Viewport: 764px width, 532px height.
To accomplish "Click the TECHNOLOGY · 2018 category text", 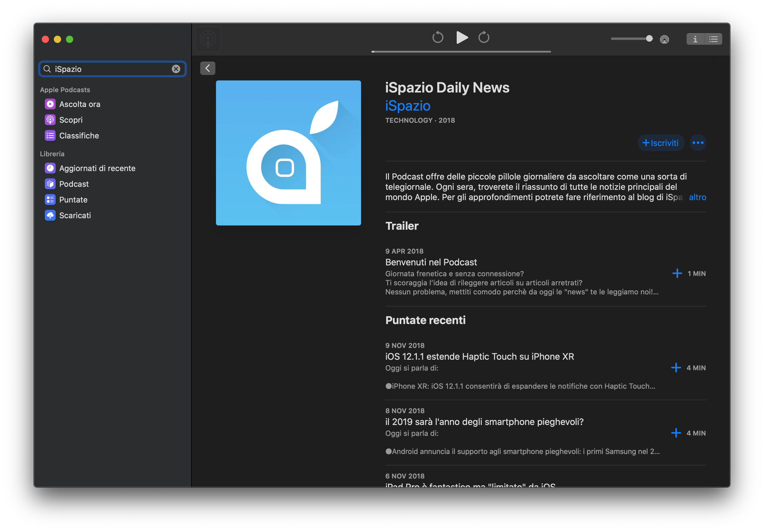I will [420, 120].
